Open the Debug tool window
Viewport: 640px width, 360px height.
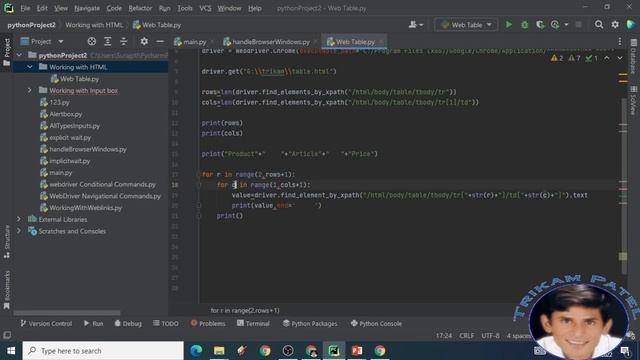pyautogui.click(x=128, y=323)
